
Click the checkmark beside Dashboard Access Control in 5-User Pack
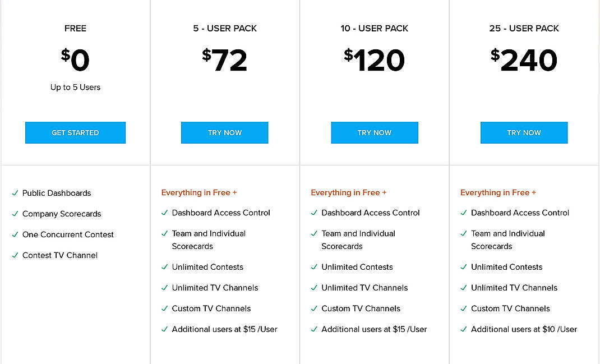tap(164, 213)
